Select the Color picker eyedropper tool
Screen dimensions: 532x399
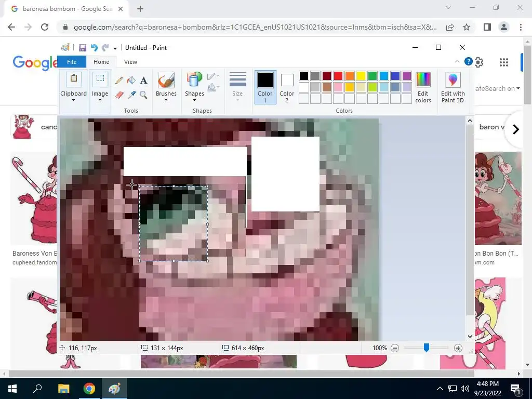(131, 95)
